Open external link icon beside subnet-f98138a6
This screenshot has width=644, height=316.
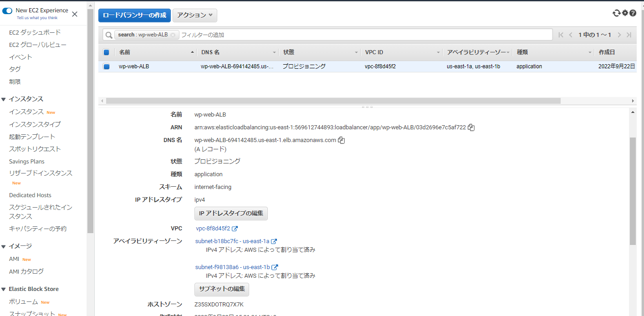pyautogui.click(x=275, y=267)
